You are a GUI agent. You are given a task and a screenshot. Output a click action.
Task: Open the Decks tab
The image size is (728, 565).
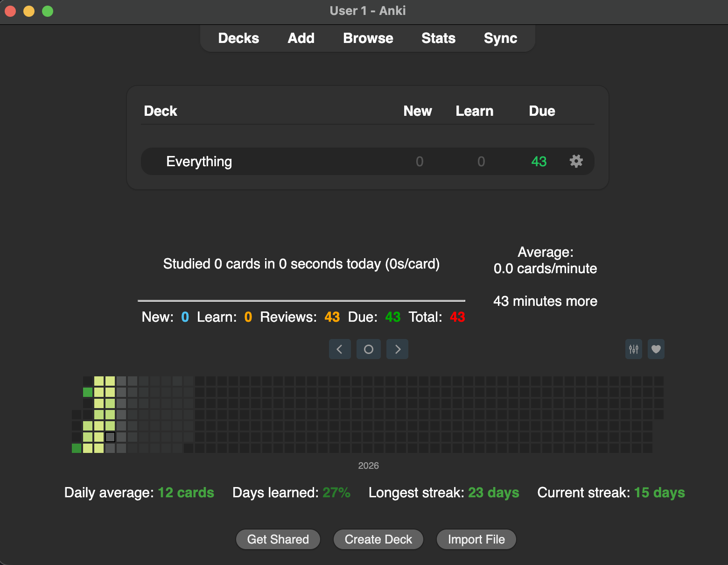point(238,38)
